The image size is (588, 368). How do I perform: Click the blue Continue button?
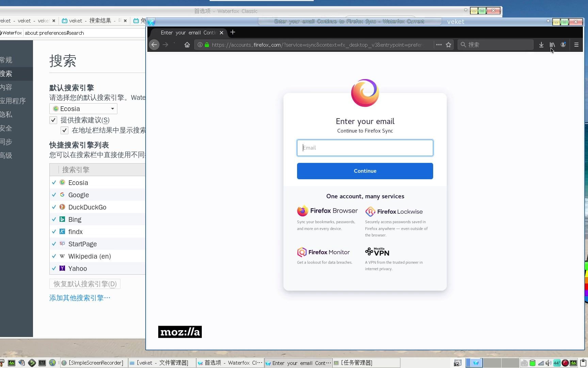[x=365, y=171]
